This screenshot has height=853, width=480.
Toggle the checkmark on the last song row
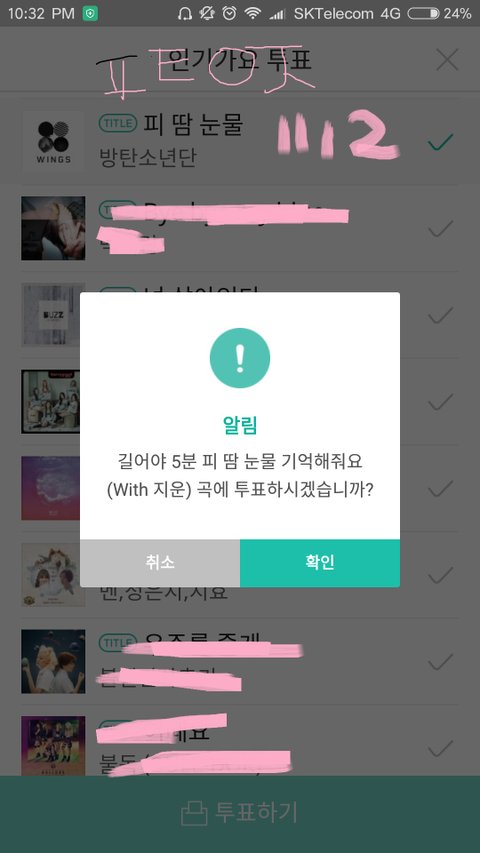click(440, 749)
